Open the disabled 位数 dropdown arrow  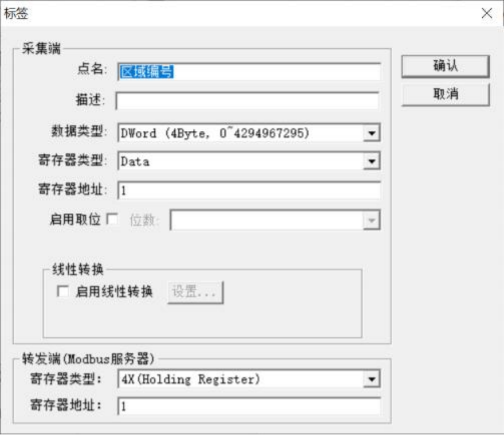pyautogui.click(x=372, y=220)
